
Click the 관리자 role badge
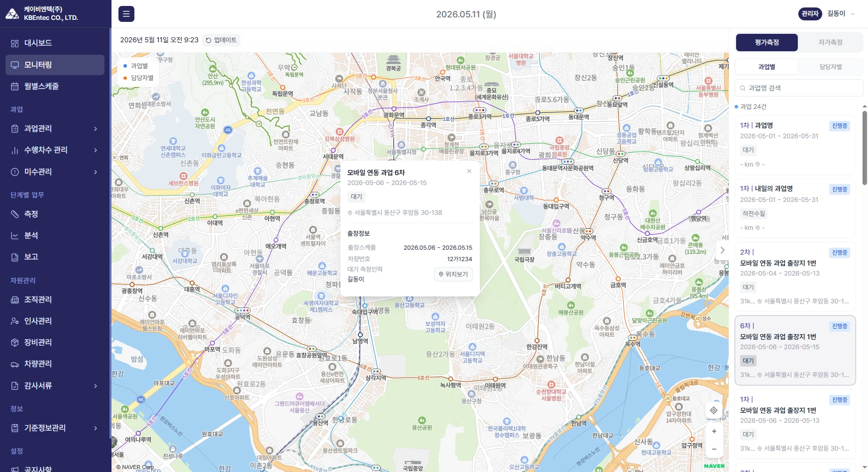(810, 14)
